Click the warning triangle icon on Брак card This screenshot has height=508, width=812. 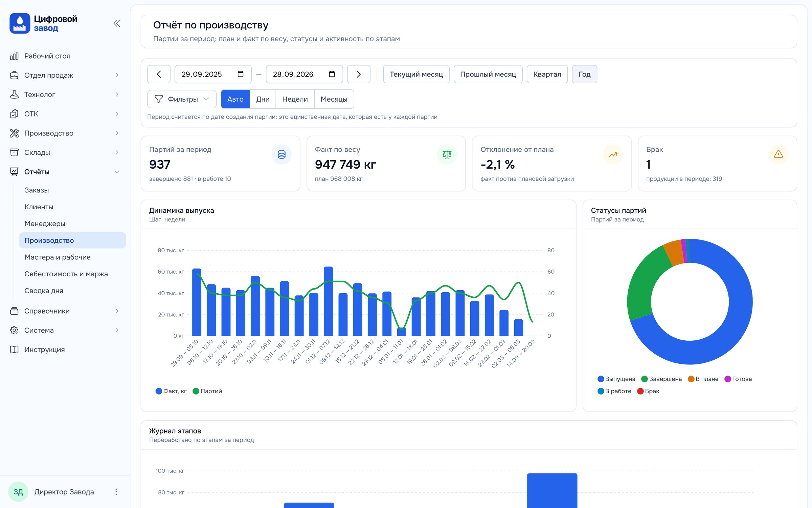(779, 154)
